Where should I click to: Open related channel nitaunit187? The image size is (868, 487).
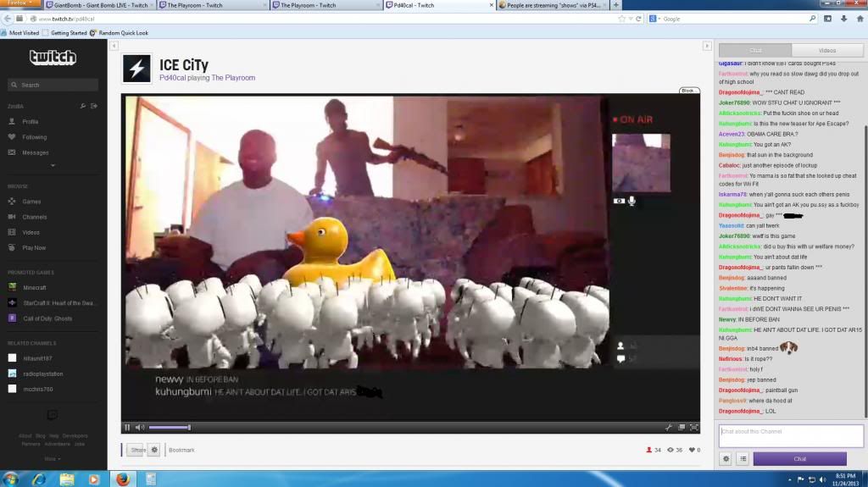pos(37,358)
